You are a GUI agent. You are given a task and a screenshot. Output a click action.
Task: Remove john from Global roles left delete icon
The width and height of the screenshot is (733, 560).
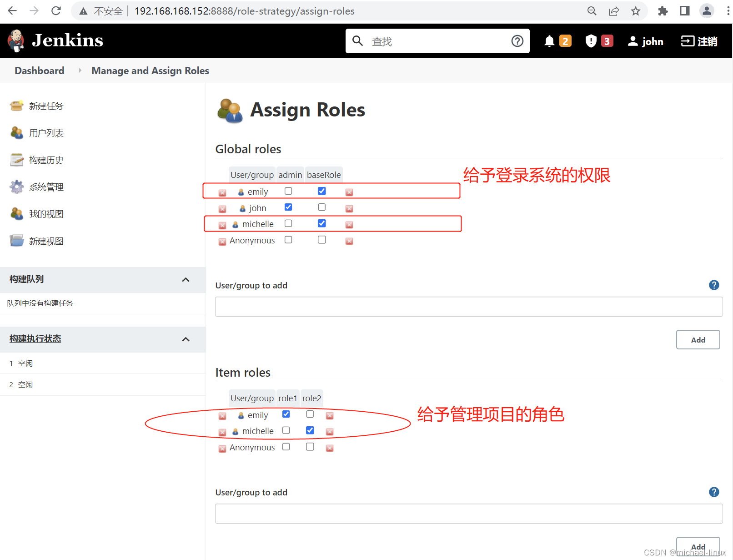222,209
